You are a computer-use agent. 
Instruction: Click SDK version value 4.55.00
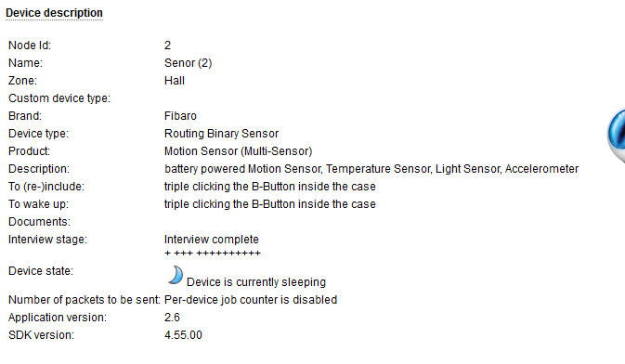[183, 335]
